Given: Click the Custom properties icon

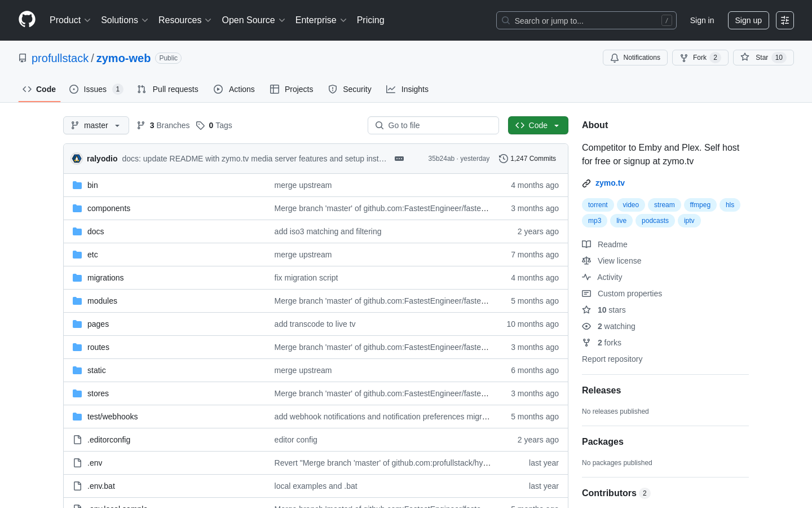Looking at the screenshot, I should click(x=586, y=294).
